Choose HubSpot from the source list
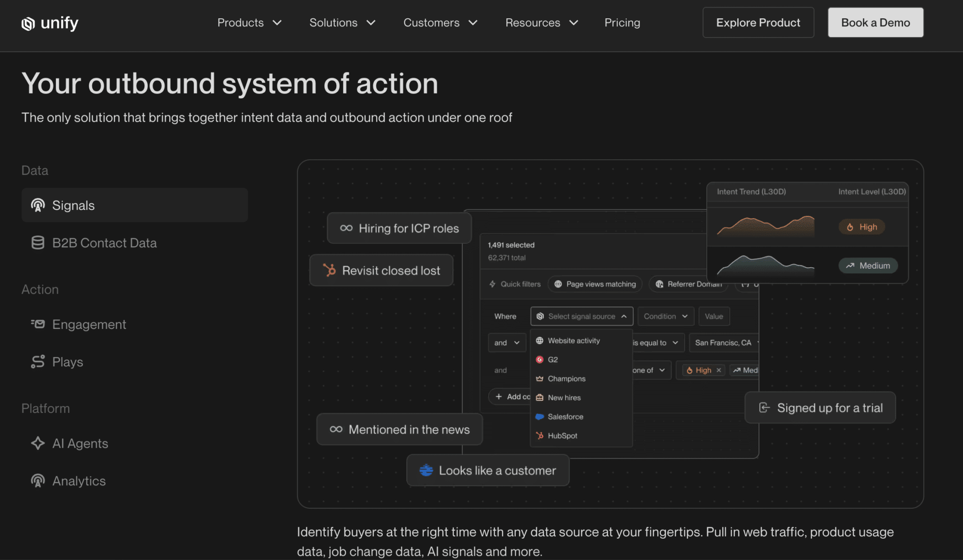This screenshot has height=560, width=963. pyautogui.click(x=581, y=436)
